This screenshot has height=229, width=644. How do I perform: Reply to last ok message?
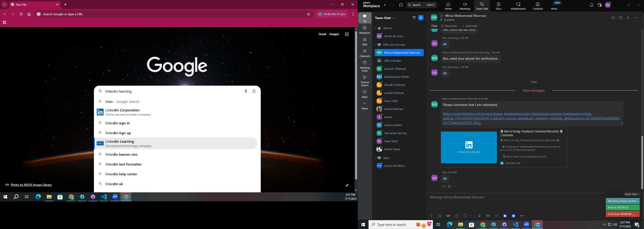pos(444,186)
